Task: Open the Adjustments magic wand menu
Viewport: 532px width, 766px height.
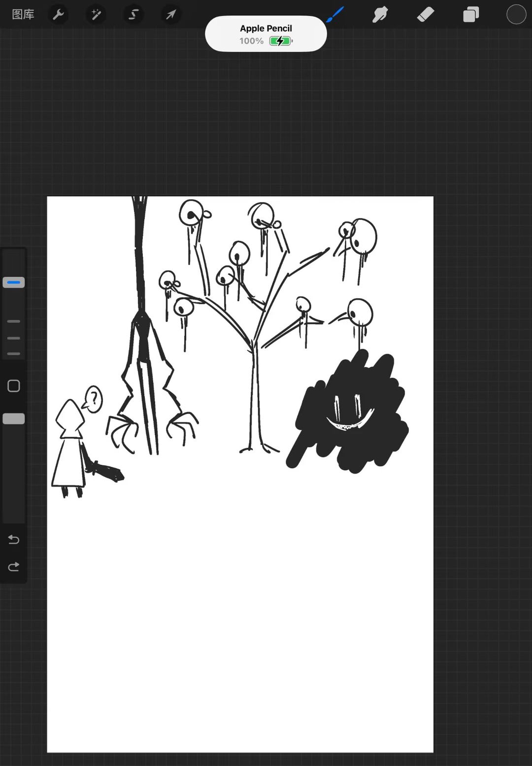Action: pyautogui.click(x=96, y=15)
